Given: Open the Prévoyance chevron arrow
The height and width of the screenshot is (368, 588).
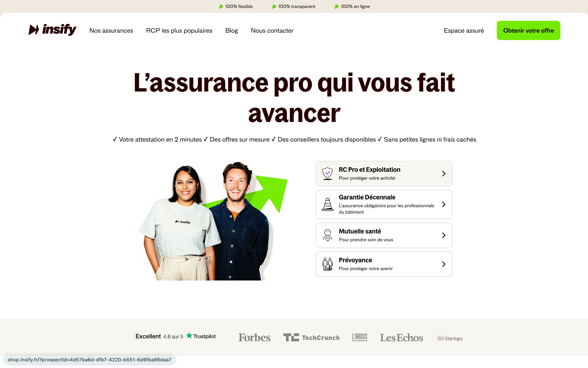Looking at the screenshot, I should (444, 264).
